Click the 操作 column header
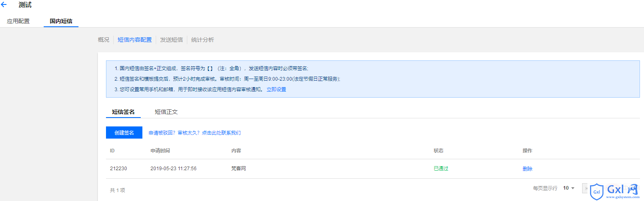Screen dimensions: 644x201 click(x=527, y=151)
